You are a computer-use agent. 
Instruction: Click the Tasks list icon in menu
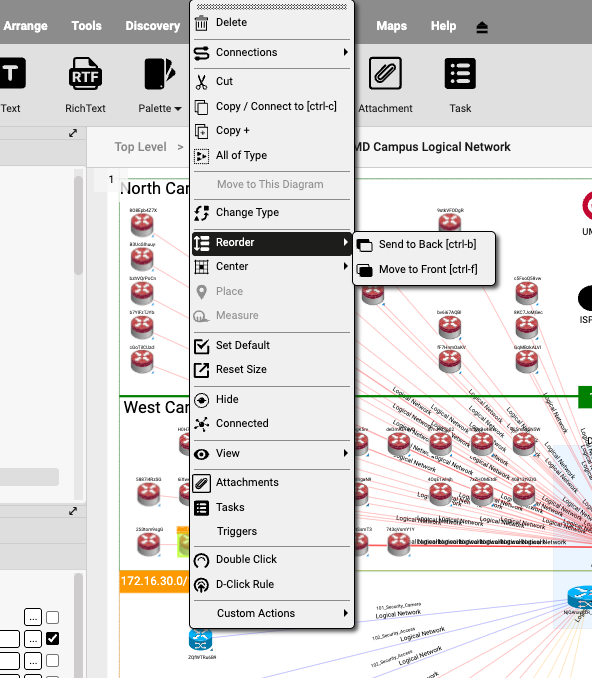pos(201,508)
